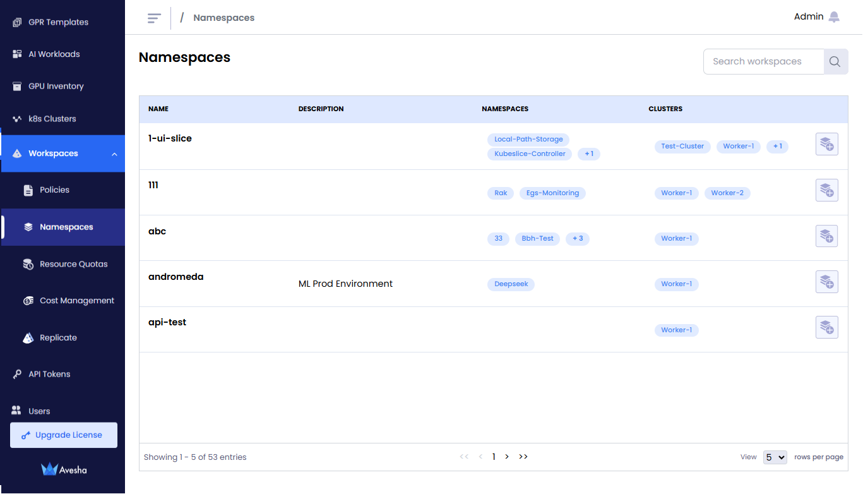The image size is (868, 494).
Task: Expand the +3 namespaces chip for abc
Action: (x=577, y=239)
